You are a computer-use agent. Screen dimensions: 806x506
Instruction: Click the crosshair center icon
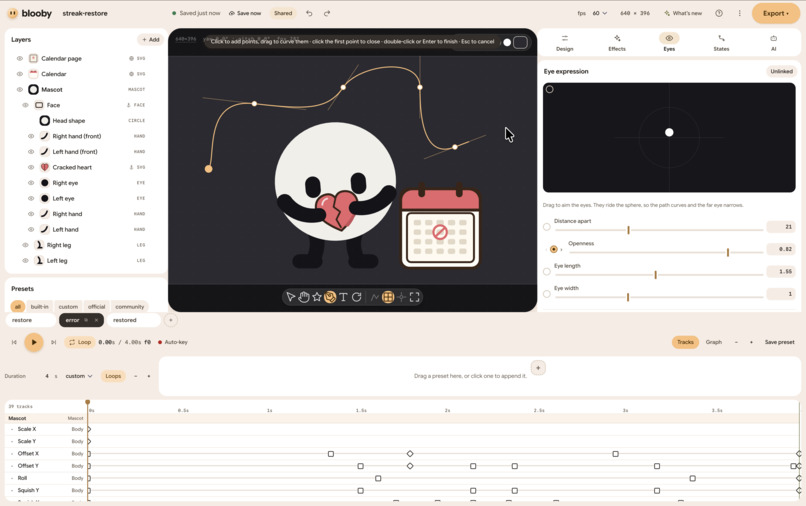pyautogui.click(x=401, y=297)
